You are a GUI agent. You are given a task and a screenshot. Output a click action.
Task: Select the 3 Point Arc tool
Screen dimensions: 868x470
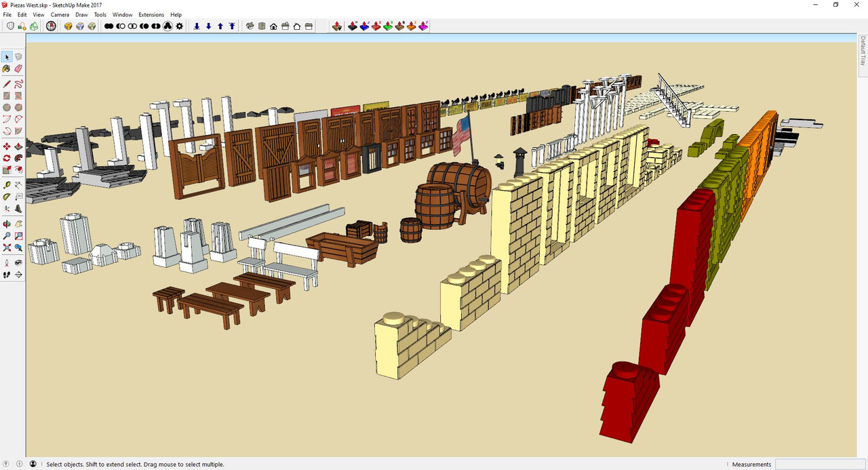tap(7, 131)
